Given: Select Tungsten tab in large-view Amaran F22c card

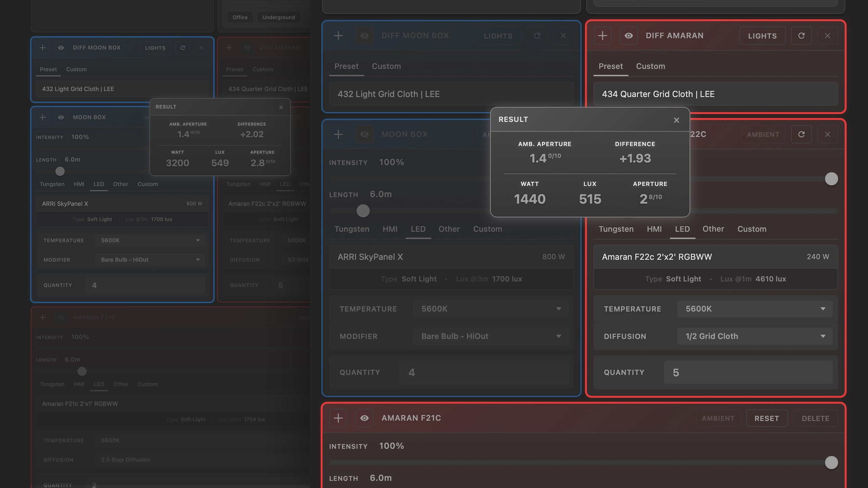Looking at the screenshot, I should [x=616, y=229].
